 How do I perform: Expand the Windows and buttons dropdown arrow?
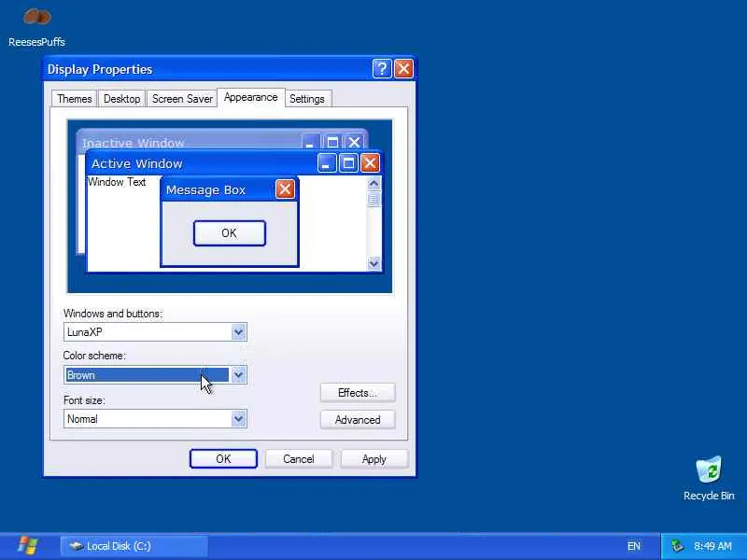point(238,332)
